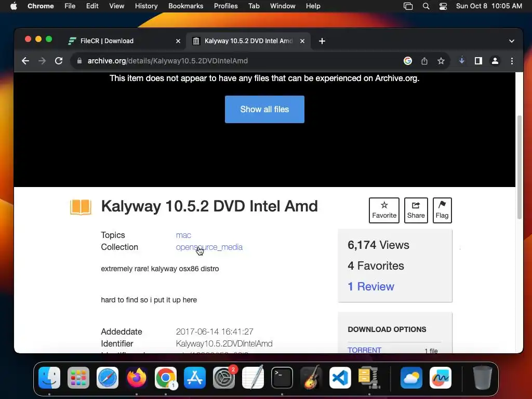Select the Kalyway 10.5.2 DVD tab
532x399 pixels.
tap(248, 41)
